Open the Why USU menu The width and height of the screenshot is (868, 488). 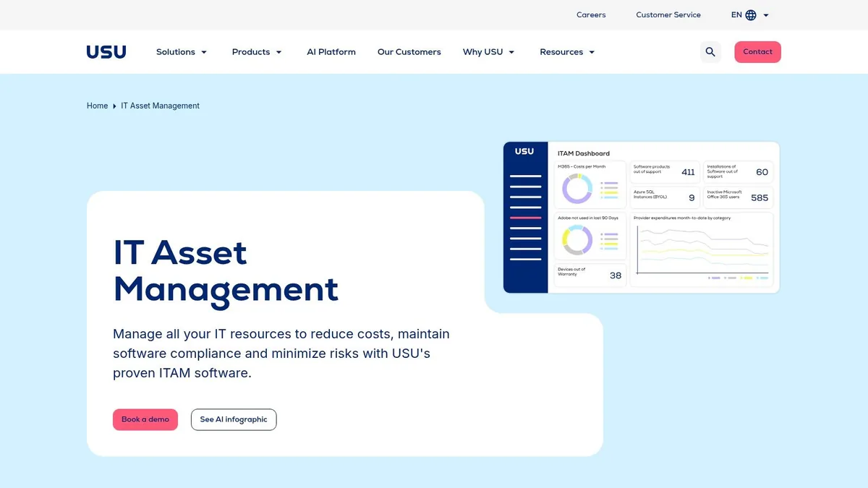click(x=483, y=52)
